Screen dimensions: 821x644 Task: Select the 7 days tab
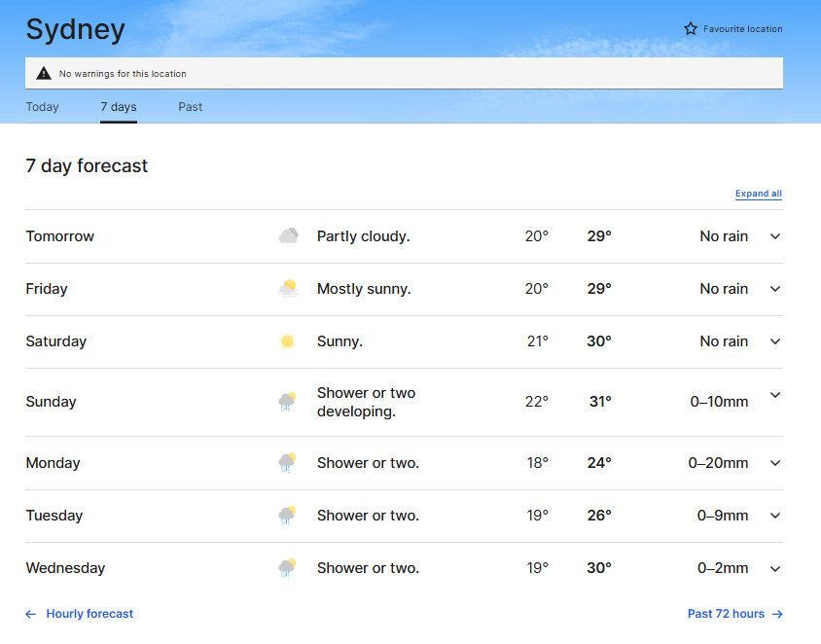click(x=119, y=107)
